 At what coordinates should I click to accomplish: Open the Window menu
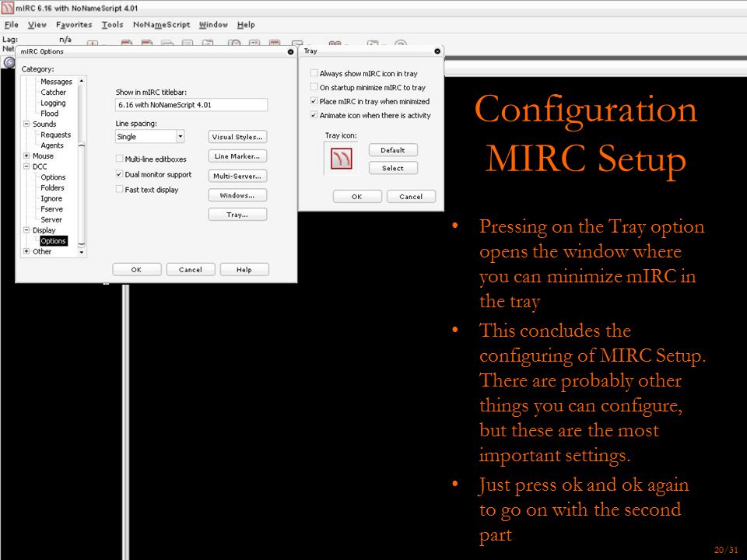pyautogui.click(x=213, y=25)
